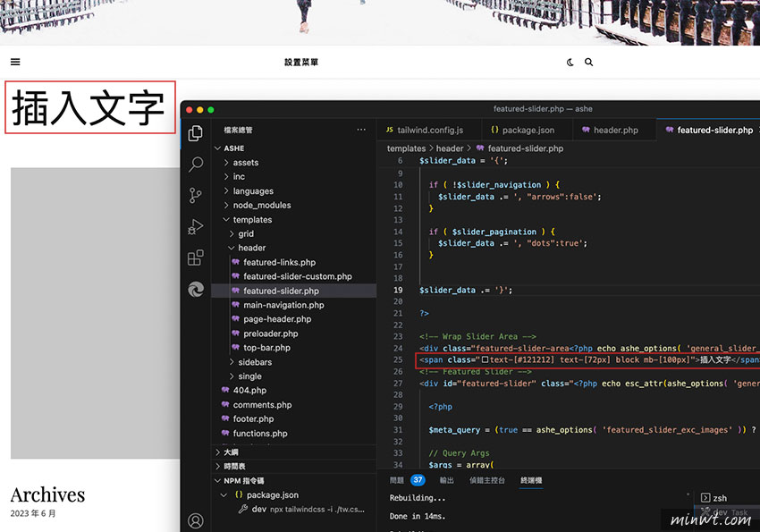Viewport: 760px width, 532px height.
Task: Click the #121212 color swatch on line 25
Action: [x=485, y=360]
